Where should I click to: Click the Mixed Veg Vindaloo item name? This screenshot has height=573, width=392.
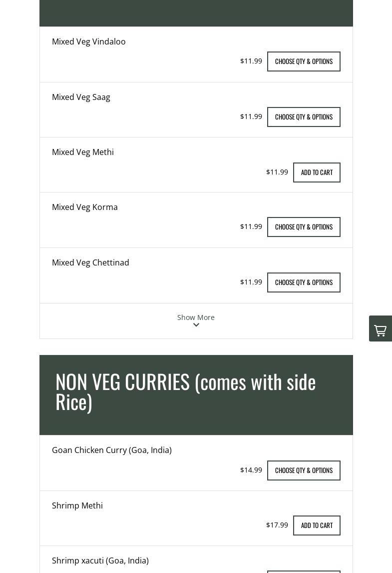coord(89,41)
